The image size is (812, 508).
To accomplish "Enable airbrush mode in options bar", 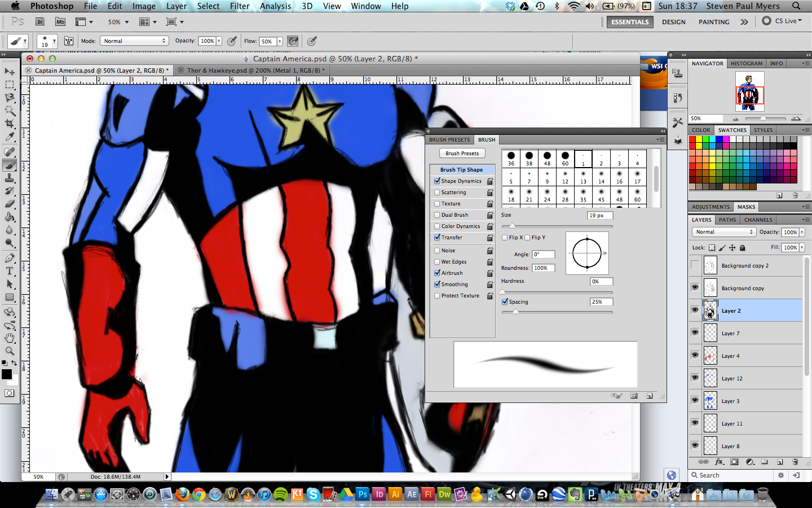I will (293, 41).
